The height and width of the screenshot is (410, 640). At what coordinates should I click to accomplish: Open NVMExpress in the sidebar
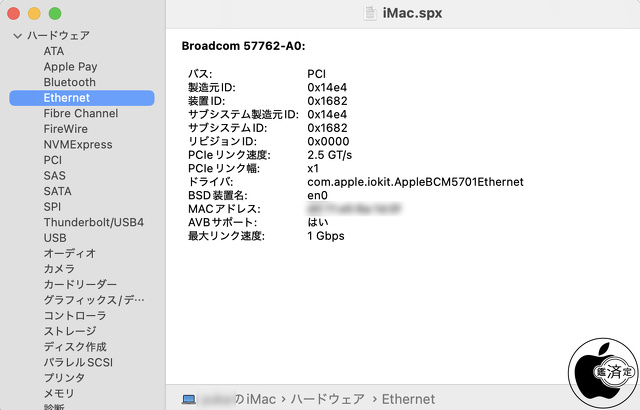78,145
